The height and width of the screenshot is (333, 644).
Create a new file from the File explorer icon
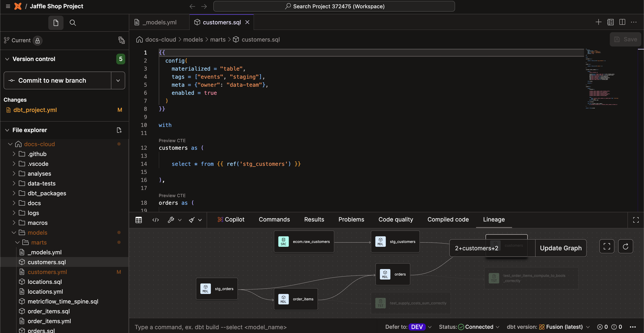click(x=119, y=130)
